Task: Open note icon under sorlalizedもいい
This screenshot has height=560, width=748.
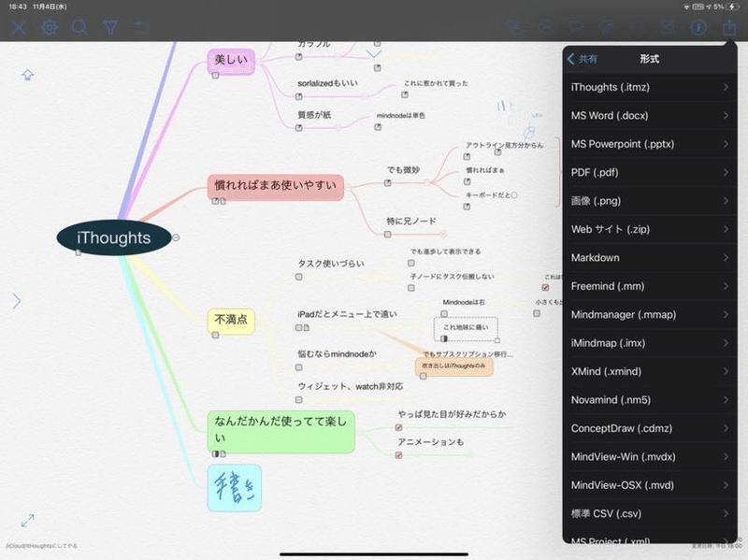Action: (x=298, y=96)
